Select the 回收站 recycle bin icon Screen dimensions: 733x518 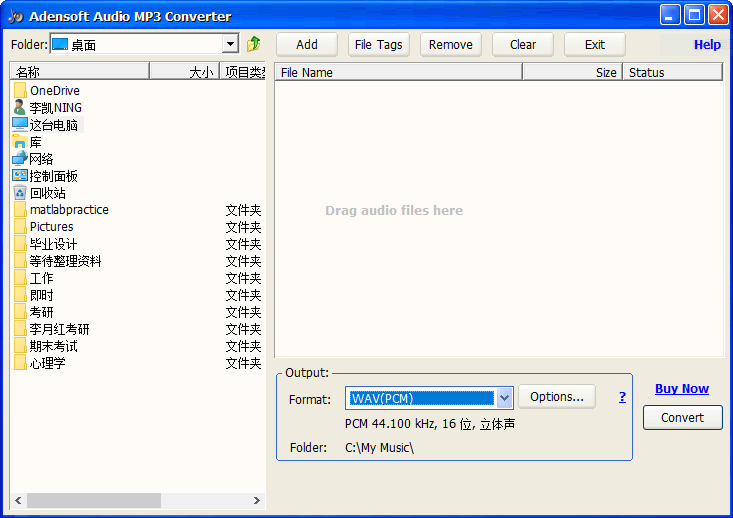[20, 193]
